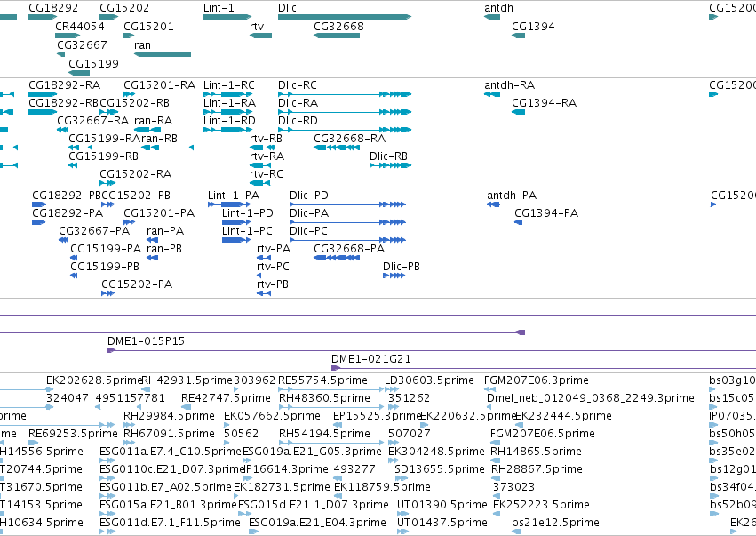Image resolution: width=756 pixels, height=536 pixels.
Task: Open the Dlic-PB protein label
Action: click(x=402, y=267)
